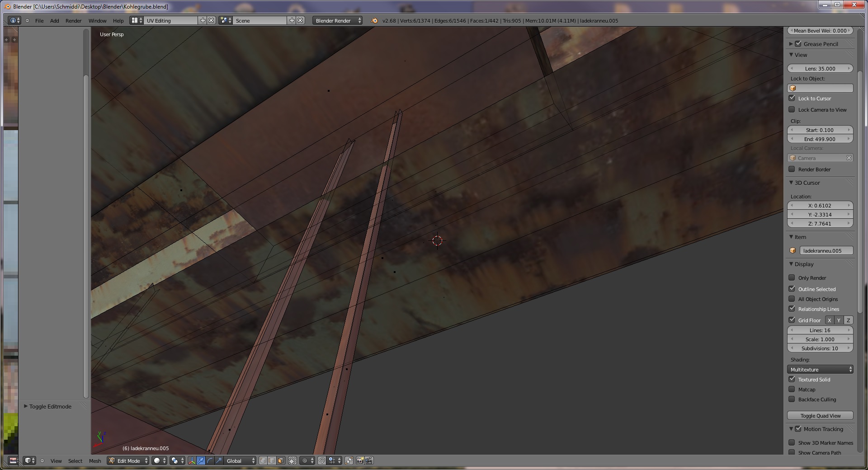The height and width of the screenshot is (470, 868).
Task: Disable Relationship Lines
Action: (x=792, y=309)
